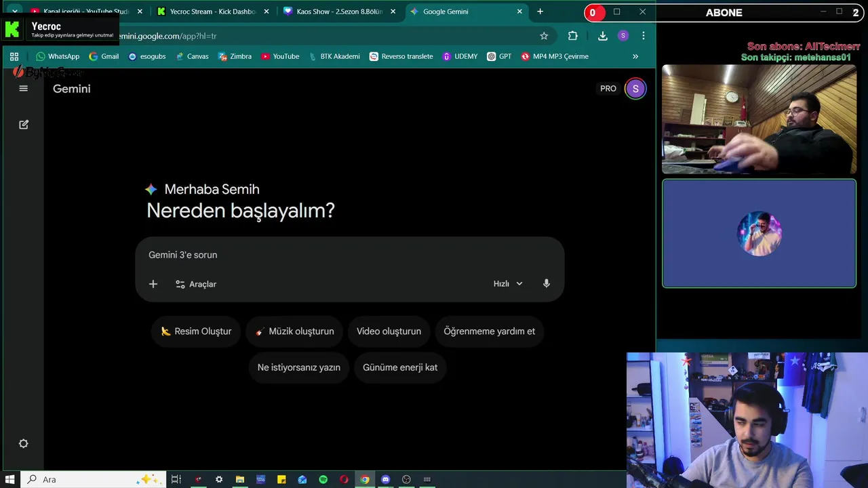The image size is (868, 488).
Task: Open OBS Studio from the taskbar
Action: pyautogui.click(x=407, y=479)
